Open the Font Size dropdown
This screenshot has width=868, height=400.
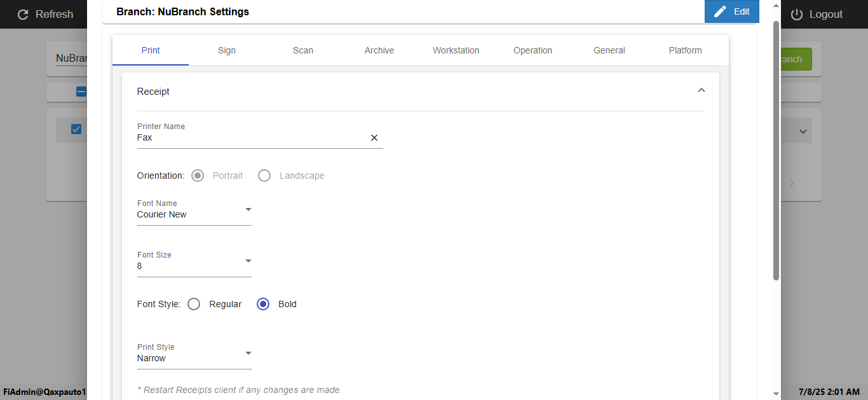tap(248, 261)
